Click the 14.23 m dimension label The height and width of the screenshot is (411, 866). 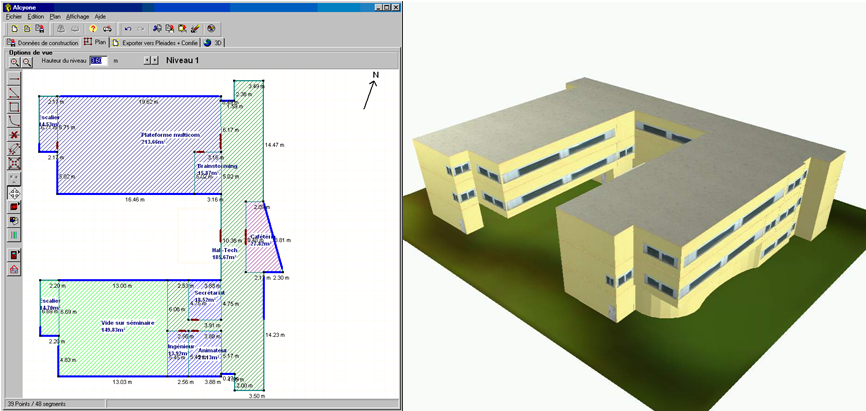coord(274,335)
